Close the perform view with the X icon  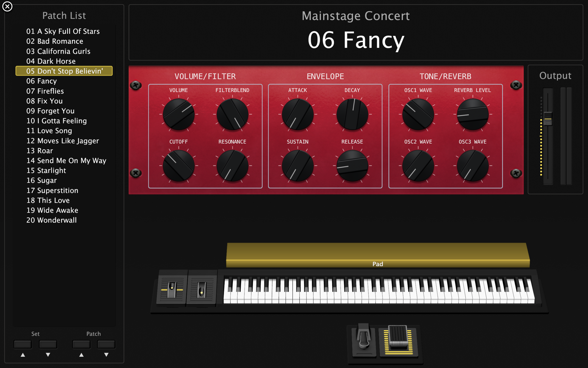7,6
